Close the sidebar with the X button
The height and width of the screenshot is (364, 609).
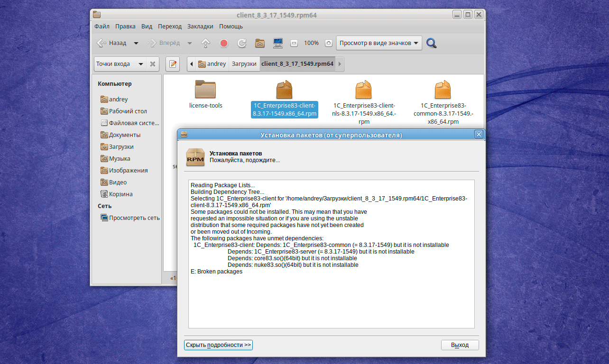(x=153, y=64)
